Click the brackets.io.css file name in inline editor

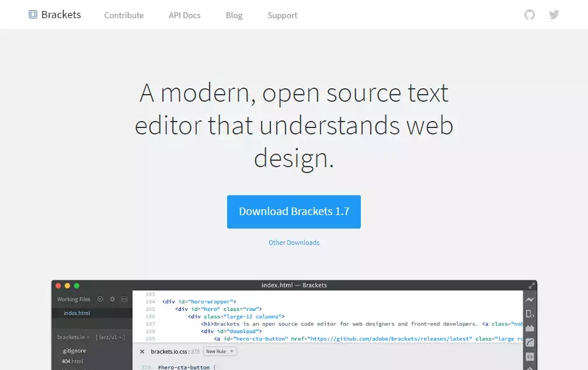coord(170,352)
